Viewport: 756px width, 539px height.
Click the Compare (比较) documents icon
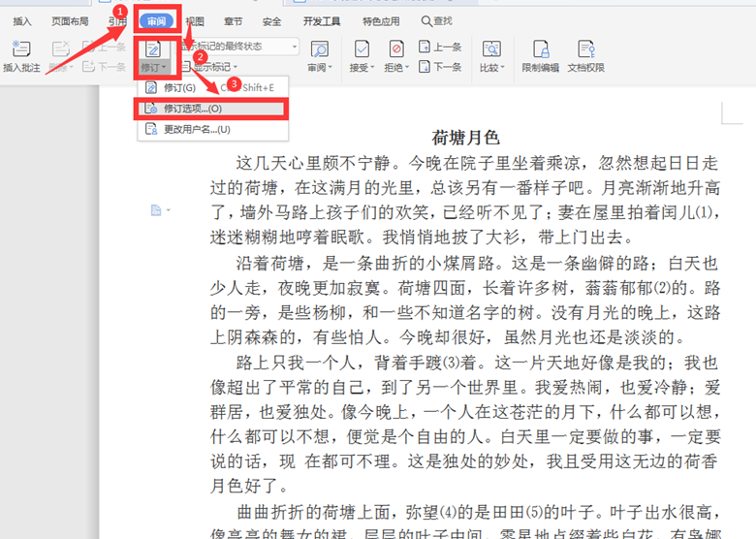tap(491, 49)
